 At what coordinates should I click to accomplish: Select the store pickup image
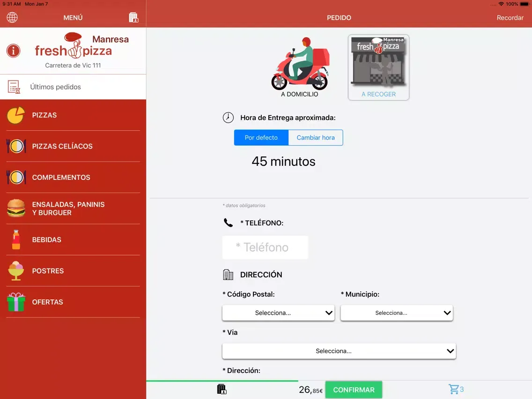point(379,61)
